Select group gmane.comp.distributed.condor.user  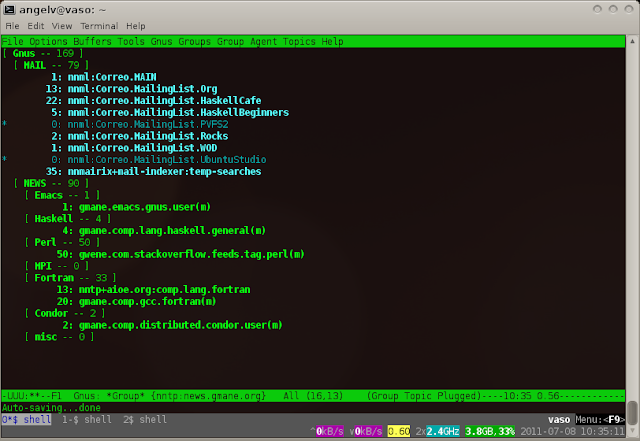coord(180,325)
